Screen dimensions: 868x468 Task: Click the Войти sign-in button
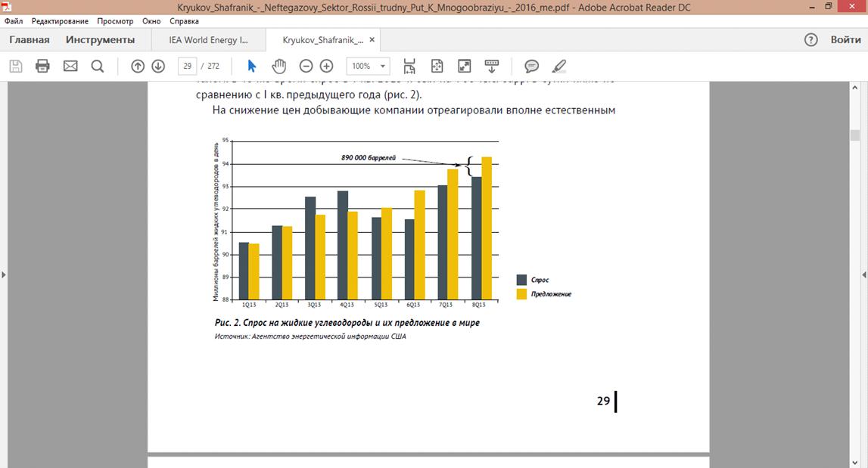pyautogui.click(x=845, y=40)
